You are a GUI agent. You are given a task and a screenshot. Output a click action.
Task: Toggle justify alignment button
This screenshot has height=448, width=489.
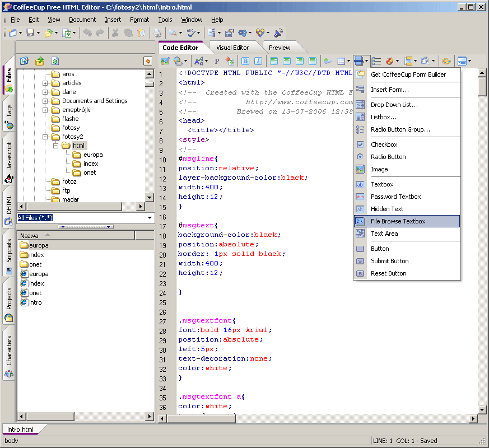(313, 61)
